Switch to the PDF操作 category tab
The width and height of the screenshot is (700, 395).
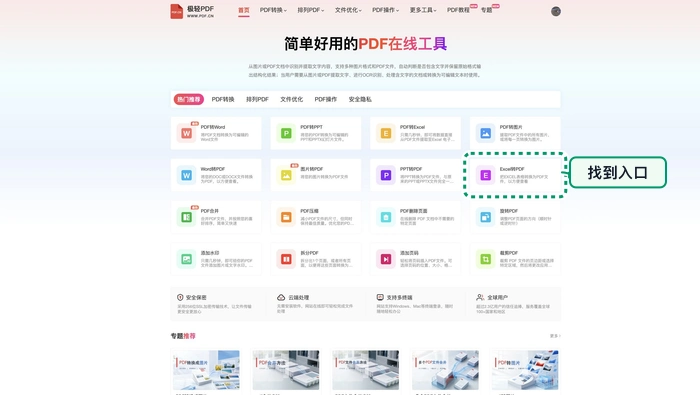[x=325, y=99]
